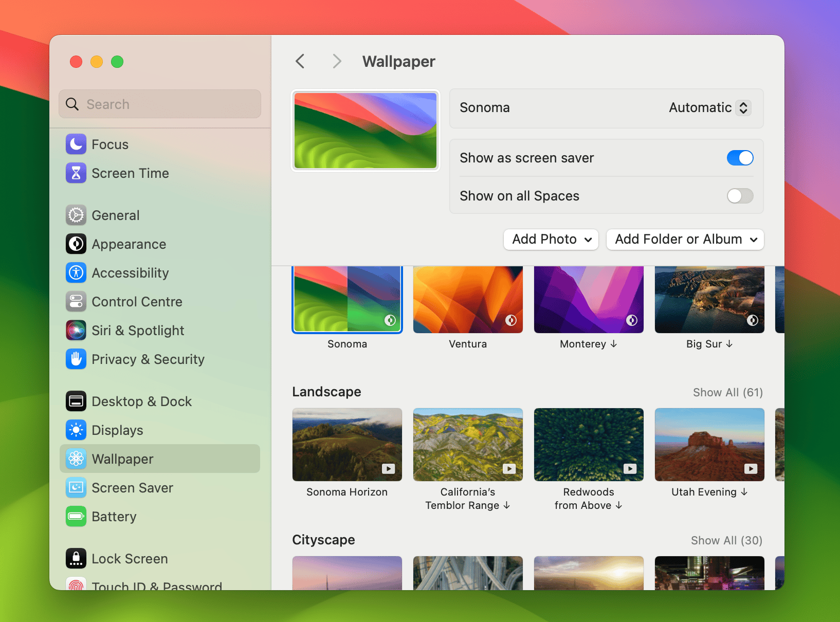The image size is (840, 622).
Task: Click the play badge on Utah Evening
Action: coord(751,469)
